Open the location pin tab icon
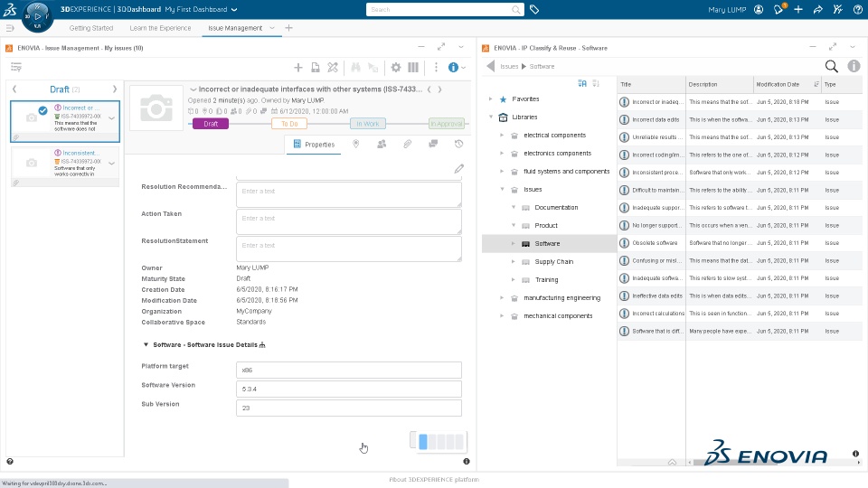868x488 pixels. point(356,144)
